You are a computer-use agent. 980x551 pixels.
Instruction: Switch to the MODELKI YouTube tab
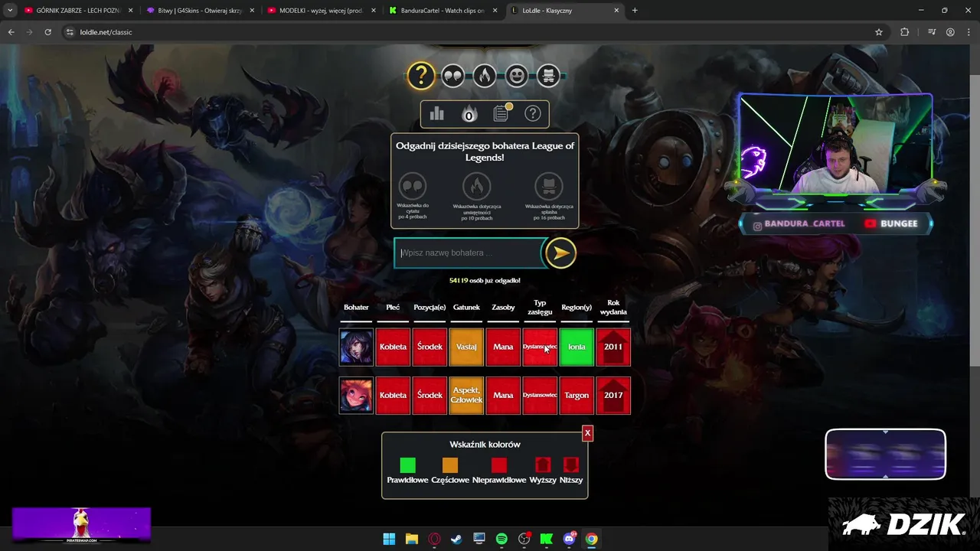pyautogui.click(x=321, y=11)
